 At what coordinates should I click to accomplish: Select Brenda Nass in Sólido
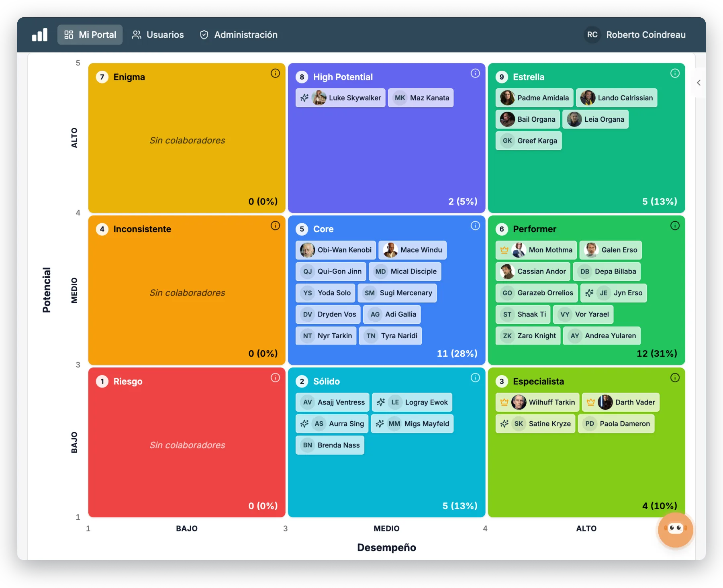point(330,445)
